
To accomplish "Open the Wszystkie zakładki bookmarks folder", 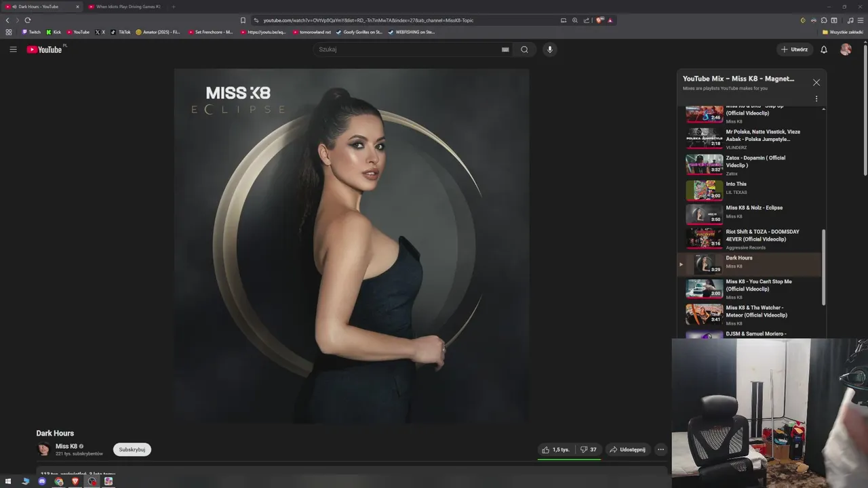I will coord(843,32).
